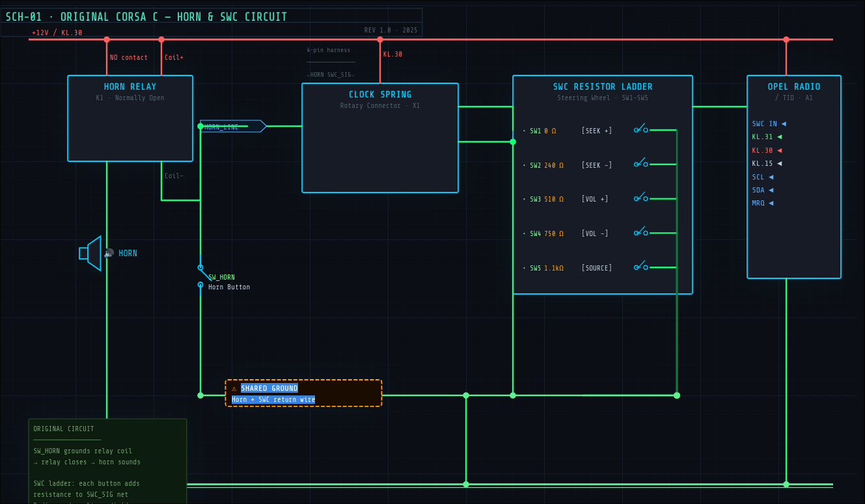Image resolution: width=865 pixels, height=504 pixels.
Task: Toggle the SW2 SEEK− ladder switch
Action: (639, 164)
